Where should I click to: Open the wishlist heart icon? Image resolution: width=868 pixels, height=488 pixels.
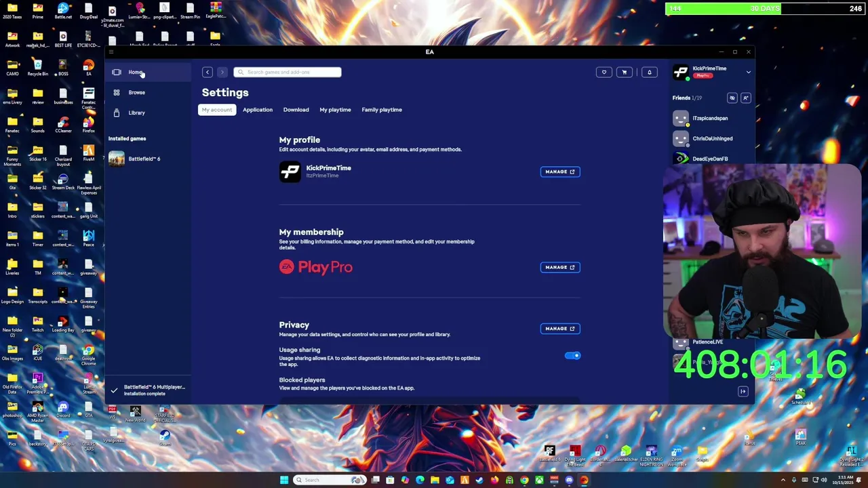click(604, 72)
